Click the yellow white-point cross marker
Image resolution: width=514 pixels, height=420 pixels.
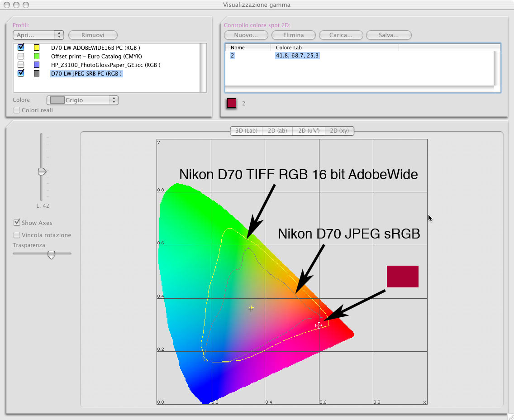pos(251,308)
